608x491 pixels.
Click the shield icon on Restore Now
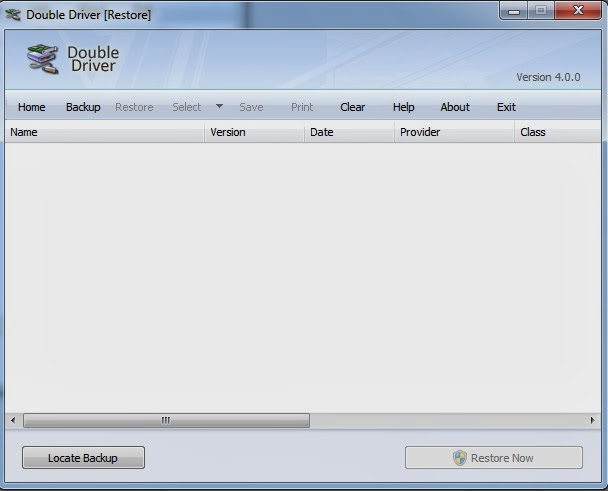click(x=460, y=458)
